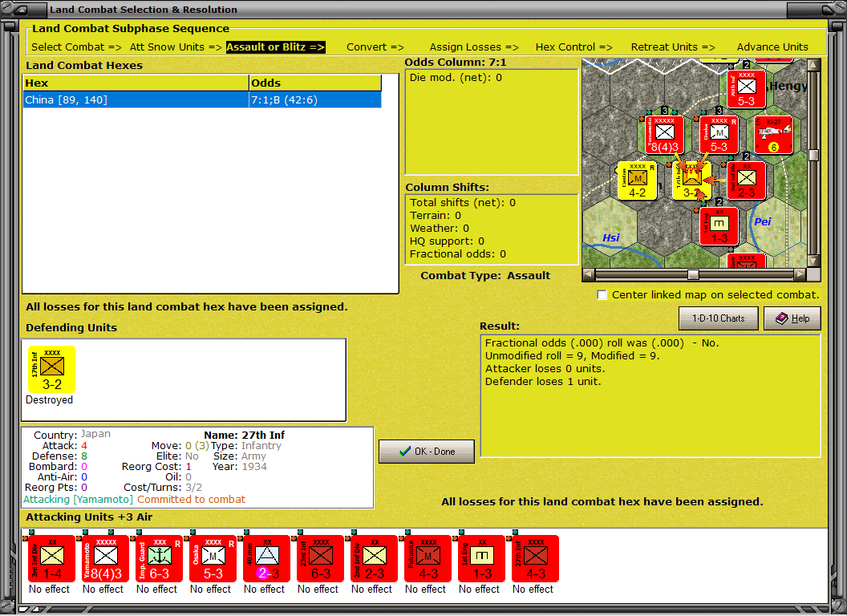Screen dimensions: 847x616
Task: Click the Hex Control subphase step
Action: 573,47
